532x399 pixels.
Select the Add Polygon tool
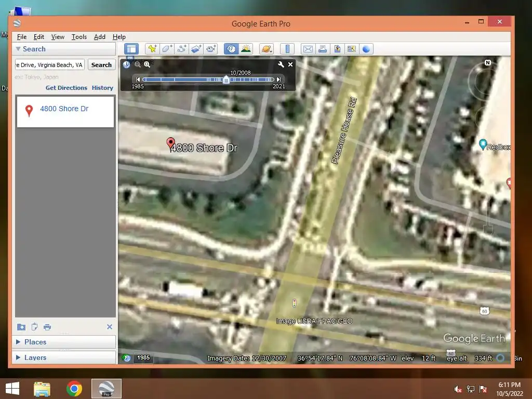pyautogui.click(x=167, y=49)
